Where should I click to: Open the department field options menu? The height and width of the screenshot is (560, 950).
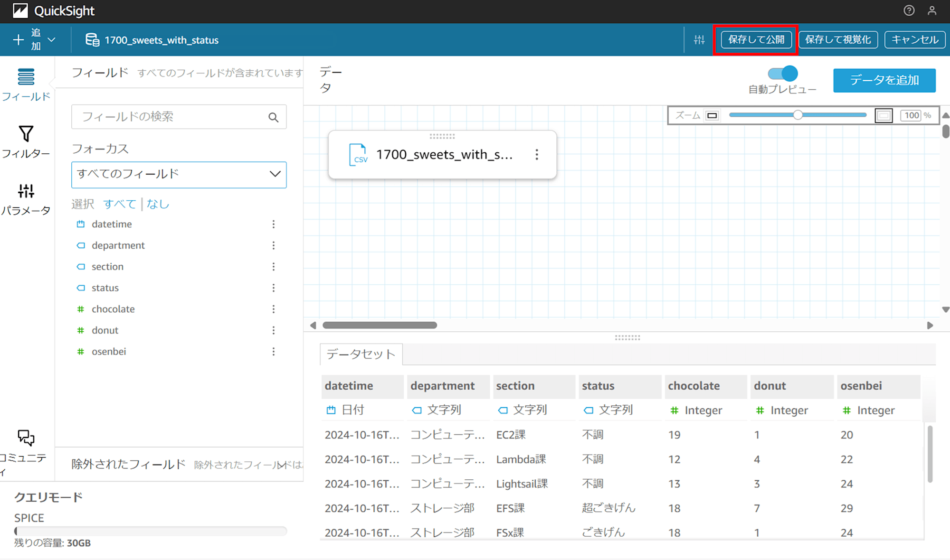point(274,245)
